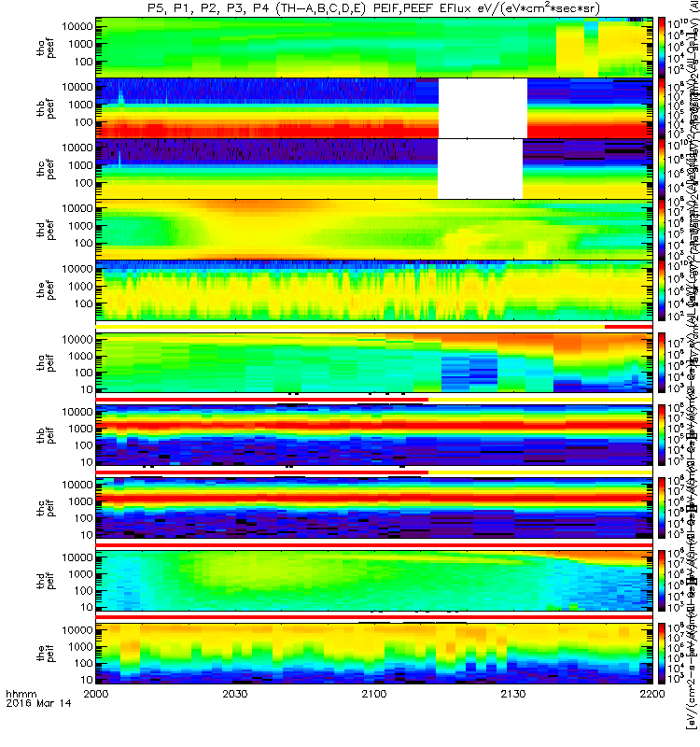
Task: Click the thd peif spectrogram plot area
Action: click(374, 581)
